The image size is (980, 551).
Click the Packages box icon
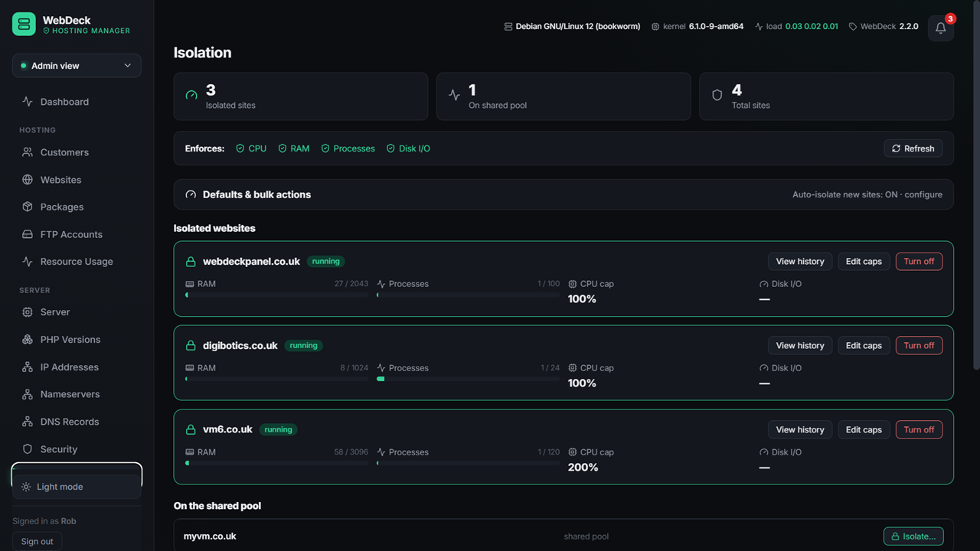pyautogui.click(x=28, y=207)
